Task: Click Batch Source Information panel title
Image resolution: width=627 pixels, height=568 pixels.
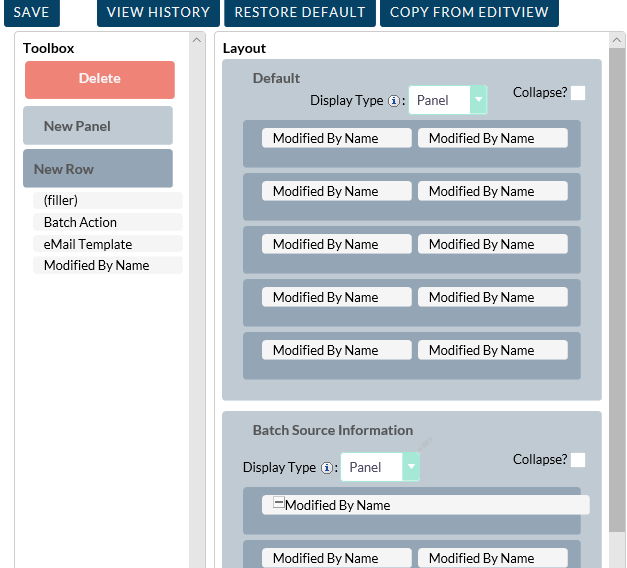Action: 333,430
